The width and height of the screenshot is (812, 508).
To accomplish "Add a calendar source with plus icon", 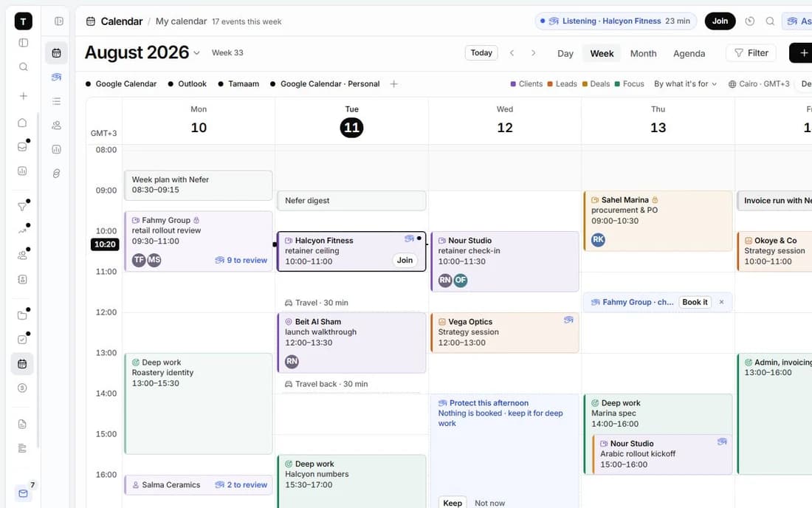I will coord(393,84).
